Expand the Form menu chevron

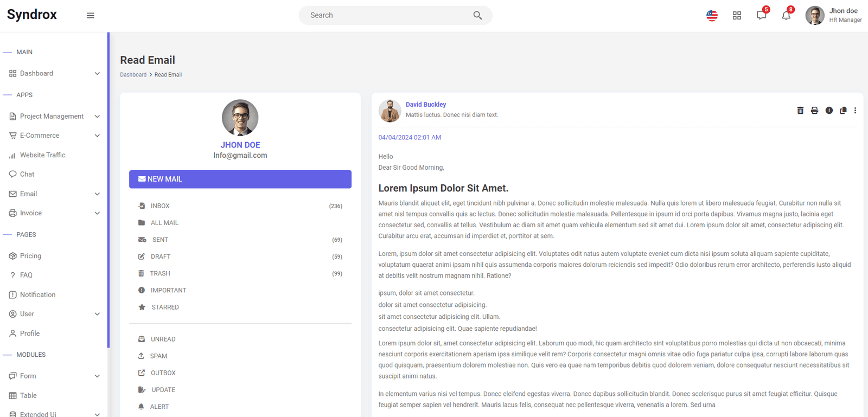click(97, 376)
